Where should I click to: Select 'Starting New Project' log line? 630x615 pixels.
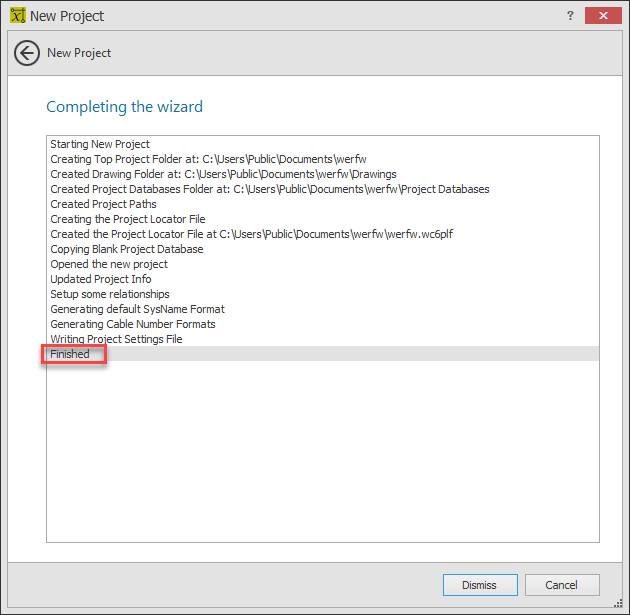pos(323,144)
